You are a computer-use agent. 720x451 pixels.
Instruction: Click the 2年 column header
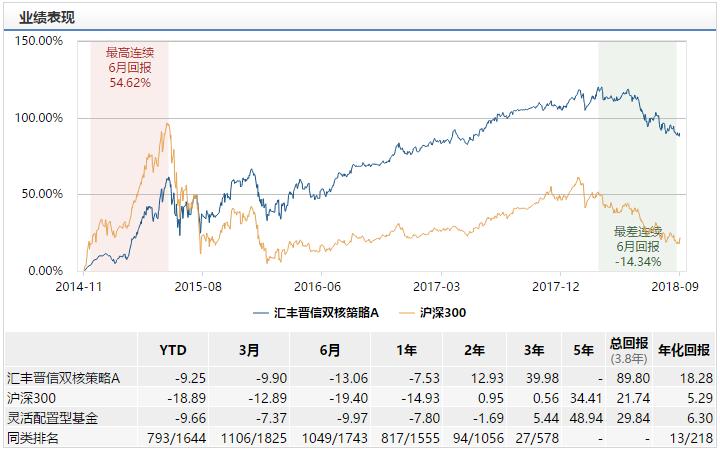[474, 350]
